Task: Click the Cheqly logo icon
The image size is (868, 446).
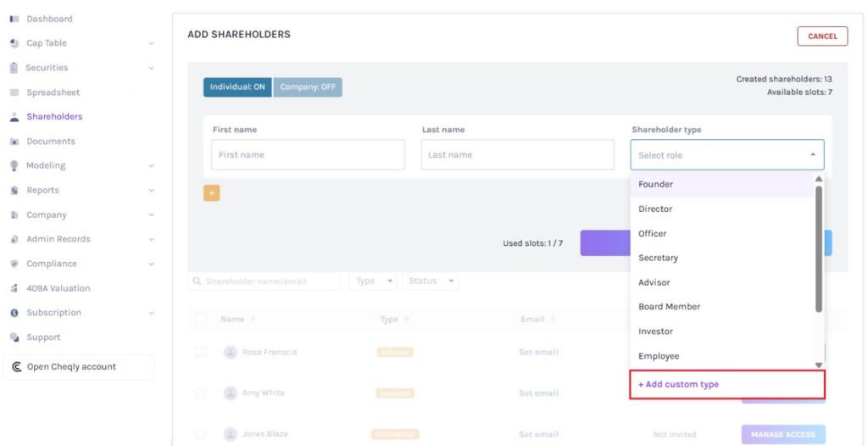Action: coord(17,367)
